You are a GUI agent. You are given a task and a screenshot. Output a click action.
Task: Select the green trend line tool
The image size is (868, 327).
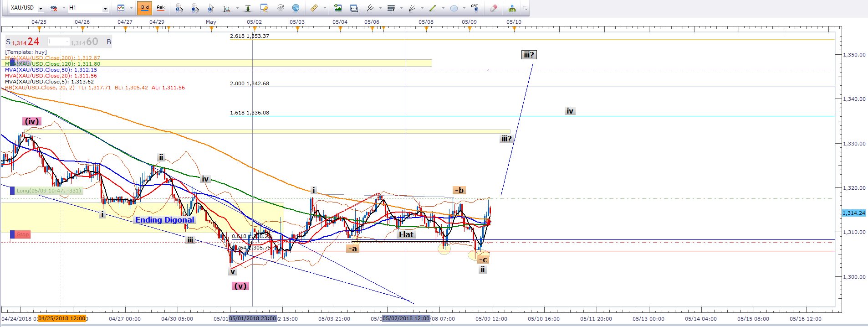pyautogui.click(x=433, y=8)
